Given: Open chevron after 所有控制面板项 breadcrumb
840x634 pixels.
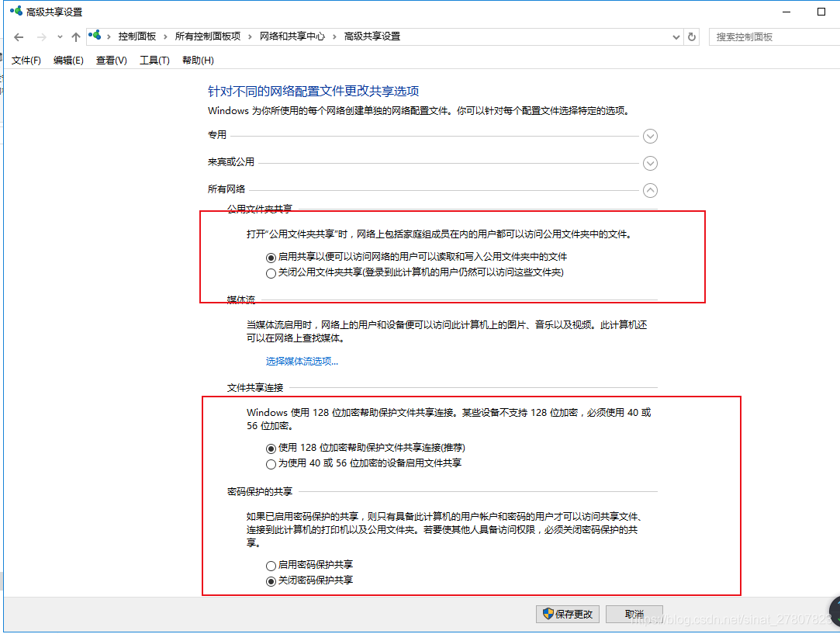Looking at the screenshot, I should click(250, 36).
